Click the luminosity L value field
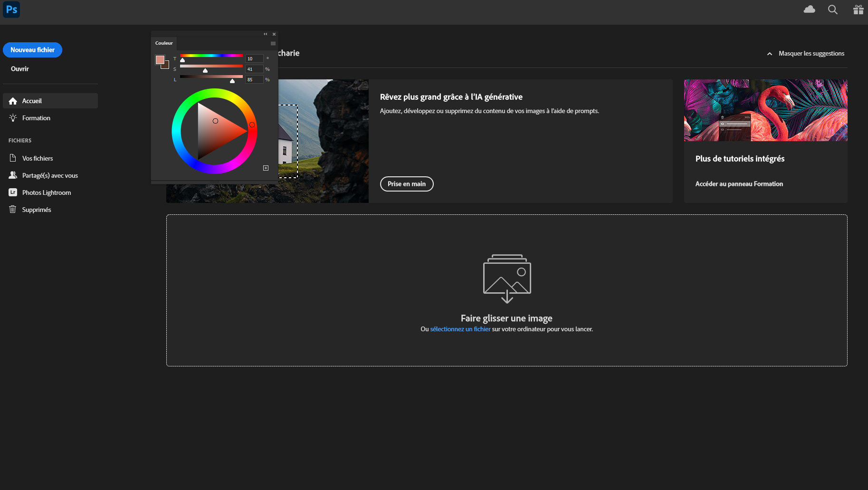The width and height of the screenshot is (868, 490). tap(254, 79)
